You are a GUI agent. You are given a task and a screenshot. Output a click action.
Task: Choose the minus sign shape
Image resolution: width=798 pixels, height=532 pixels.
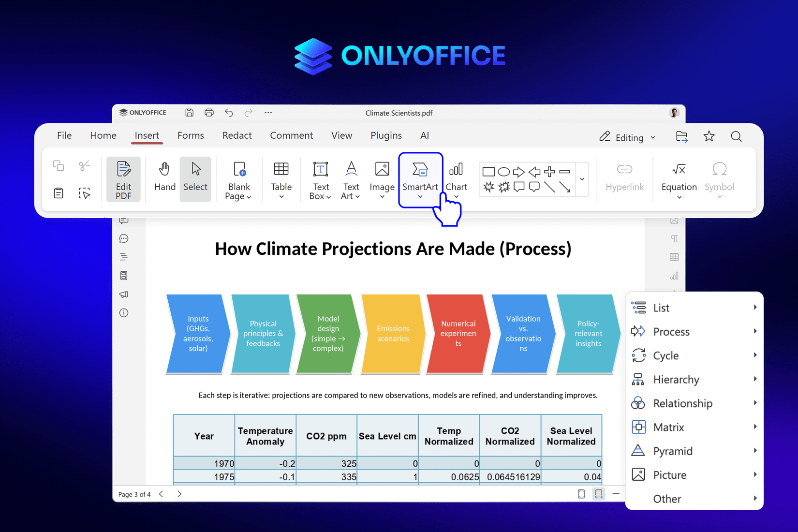coord(564,172)
